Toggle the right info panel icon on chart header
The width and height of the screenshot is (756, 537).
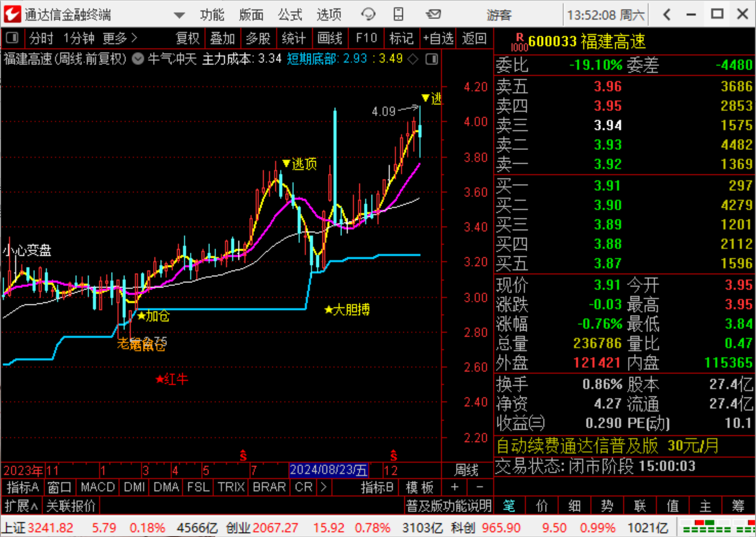432,59
